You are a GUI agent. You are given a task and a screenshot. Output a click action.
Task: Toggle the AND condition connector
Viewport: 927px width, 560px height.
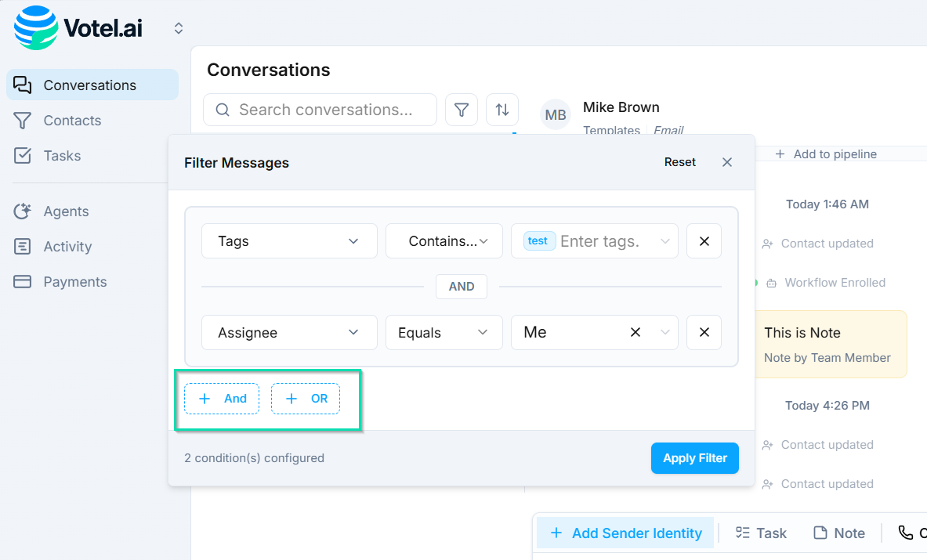(x=461, y=287)
